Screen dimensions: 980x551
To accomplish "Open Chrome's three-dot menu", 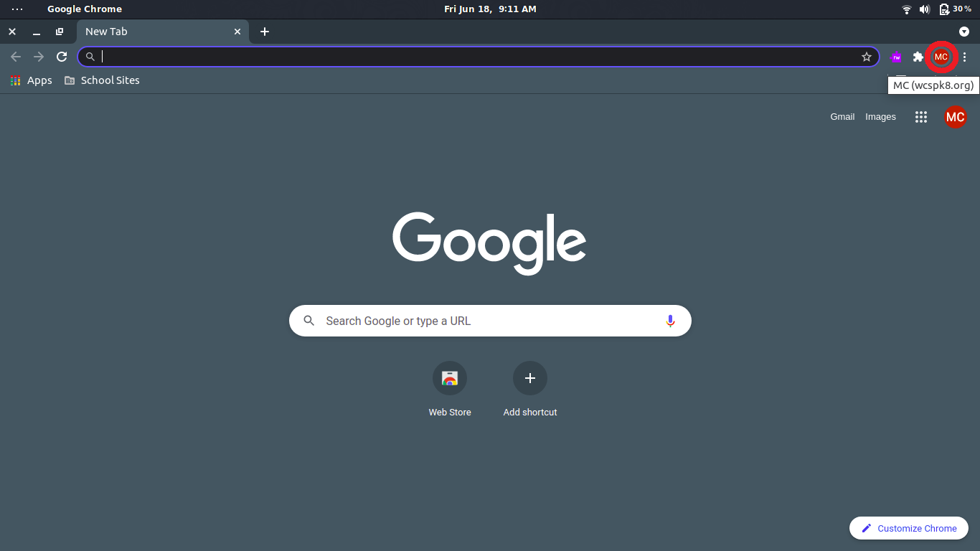I will coord(964,57).
